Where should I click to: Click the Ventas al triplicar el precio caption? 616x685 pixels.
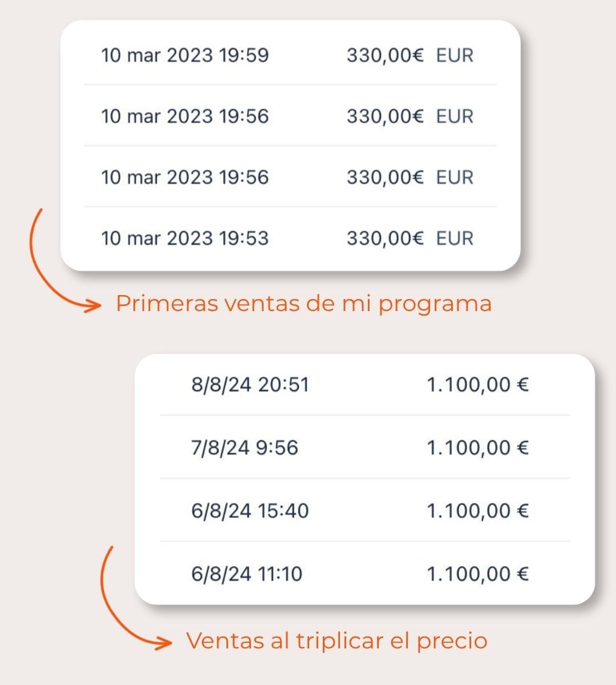[x=337, y=641]
